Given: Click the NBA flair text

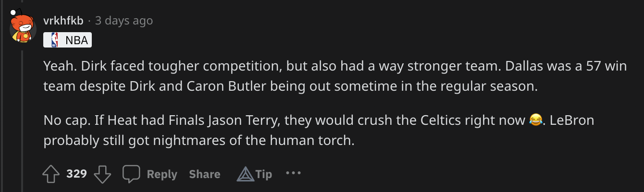Looking at the screenshot, I should pos(77,40).
